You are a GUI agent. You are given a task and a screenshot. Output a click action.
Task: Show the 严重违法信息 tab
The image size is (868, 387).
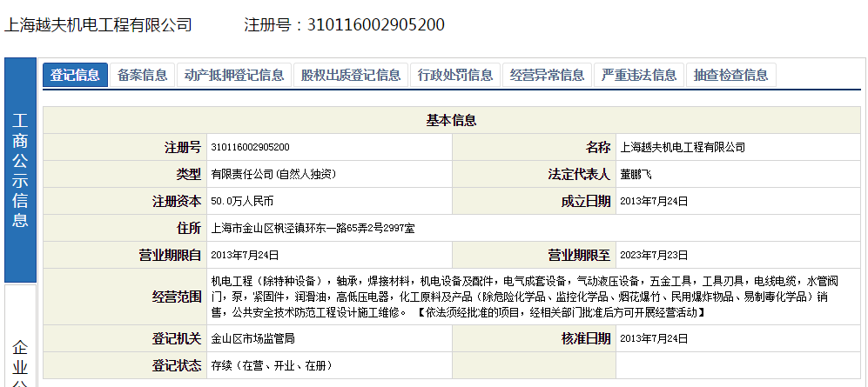[x=639, y=75]
